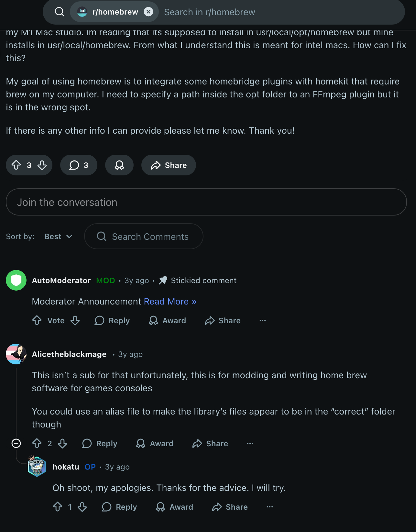Upvote the AutoModerator stickied comment
The height and width of the screenshot is (532, 416).
click(37, 320)
